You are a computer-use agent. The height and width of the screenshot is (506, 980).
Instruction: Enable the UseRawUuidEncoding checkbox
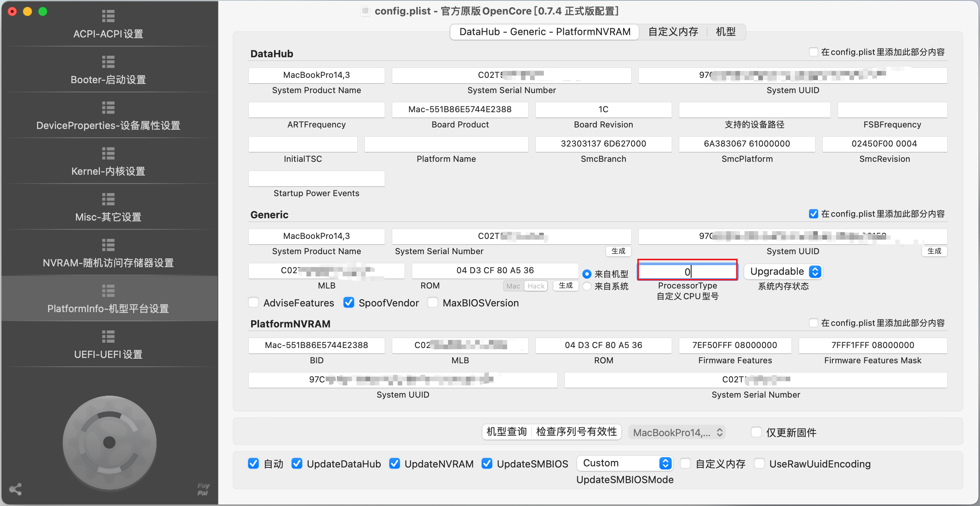point(759,464)
